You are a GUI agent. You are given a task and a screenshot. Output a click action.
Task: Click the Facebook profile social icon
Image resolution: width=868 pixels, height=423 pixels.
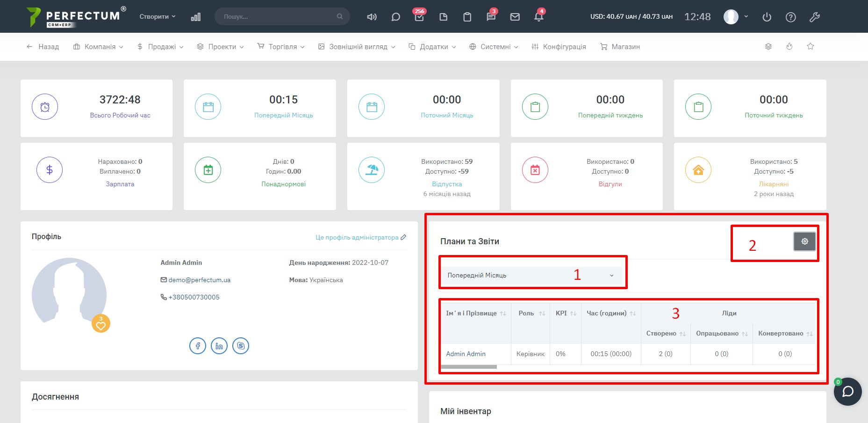(198, 346)
